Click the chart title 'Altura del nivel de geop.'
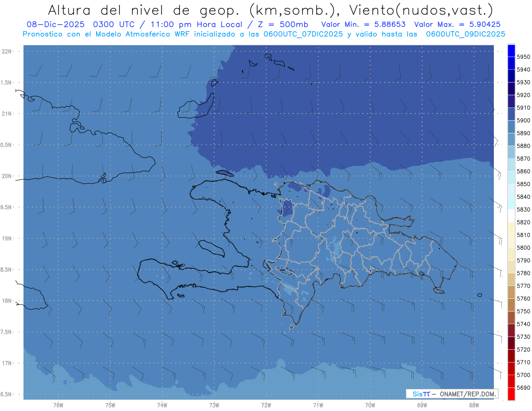Viewport: 532px width, 411px height. click(x=145, y=10)
